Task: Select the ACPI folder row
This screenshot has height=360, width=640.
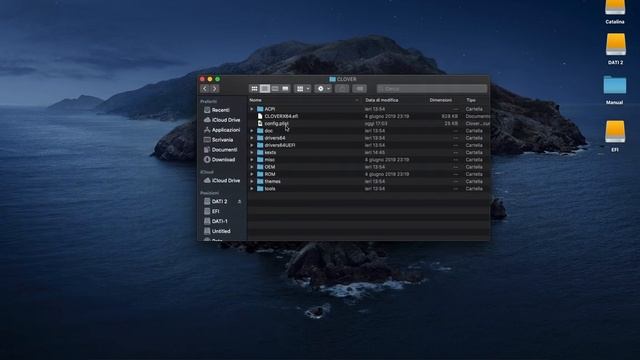Action: click(x=369, y=109)
